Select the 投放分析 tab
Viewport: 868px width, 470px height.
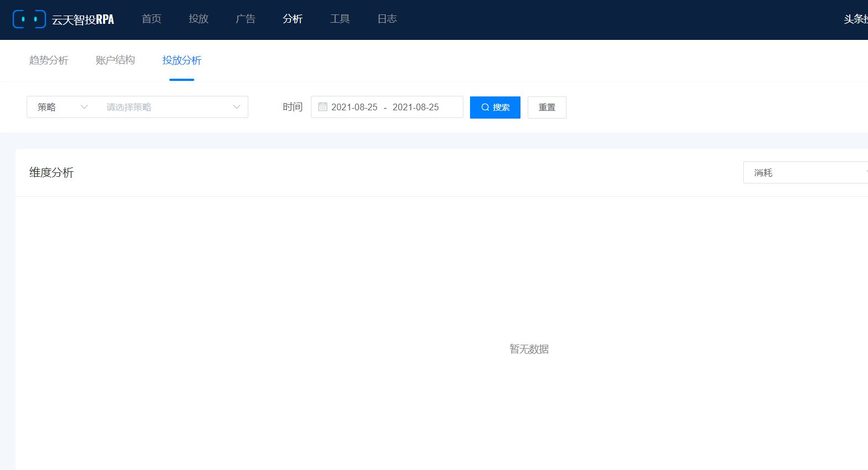pyautogui.click(x=182, y=60)
